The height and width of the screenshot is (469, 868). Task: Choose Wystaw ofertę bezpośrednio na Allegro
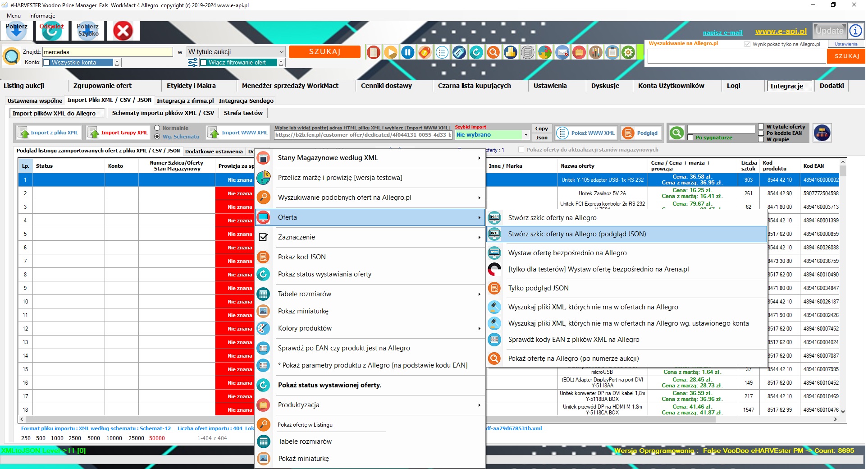(x=626, y=253)
